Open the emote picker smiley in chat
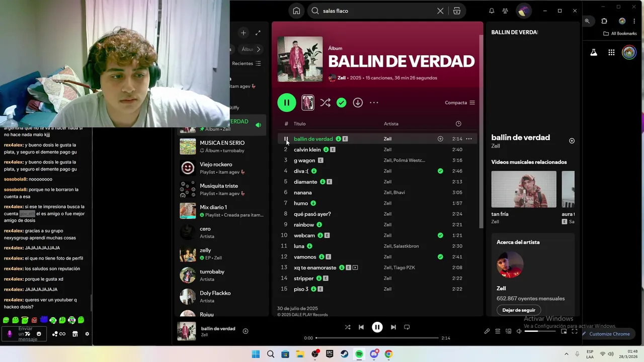Screen dimensions: 644x362 click(39, 334)
